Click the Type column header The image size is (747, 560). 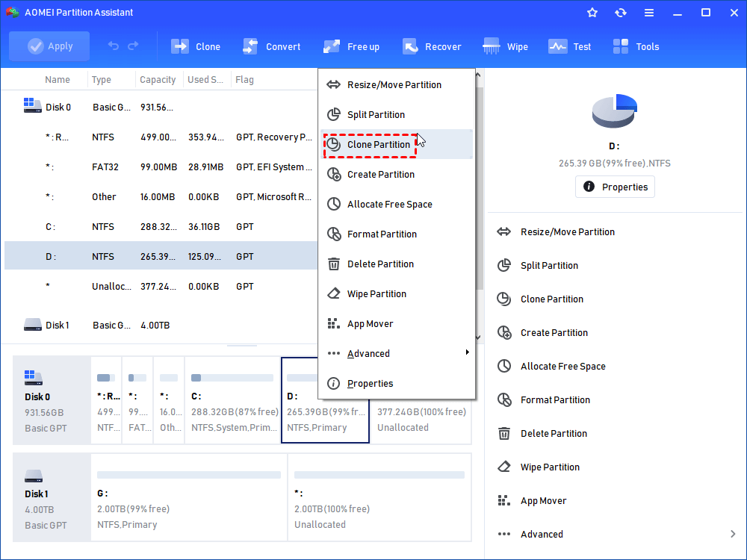coord(101,80)
